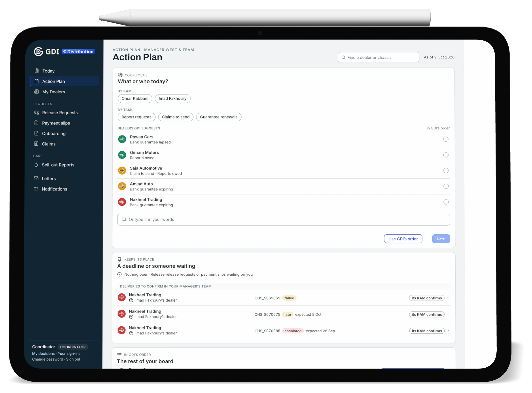Click red arrow icon for CHS_S070675 delivery
532x393 pixels.
(x=122, y=314)
